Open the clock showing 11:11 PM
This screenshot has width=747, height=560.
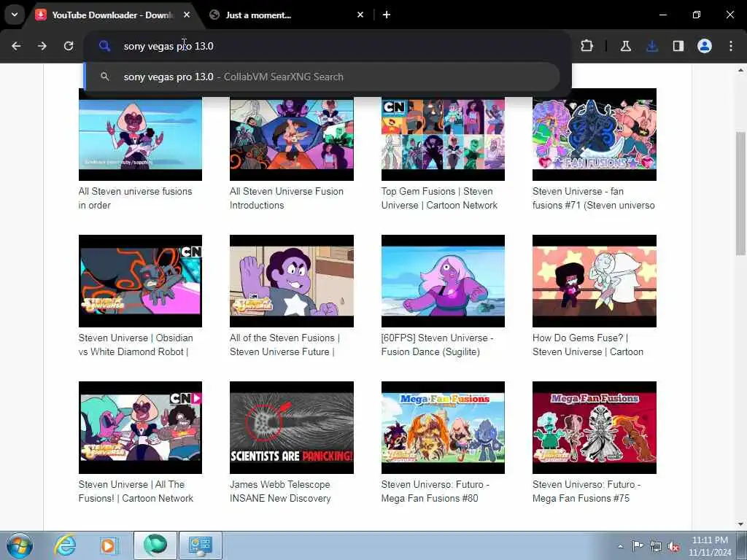[710, 546]
